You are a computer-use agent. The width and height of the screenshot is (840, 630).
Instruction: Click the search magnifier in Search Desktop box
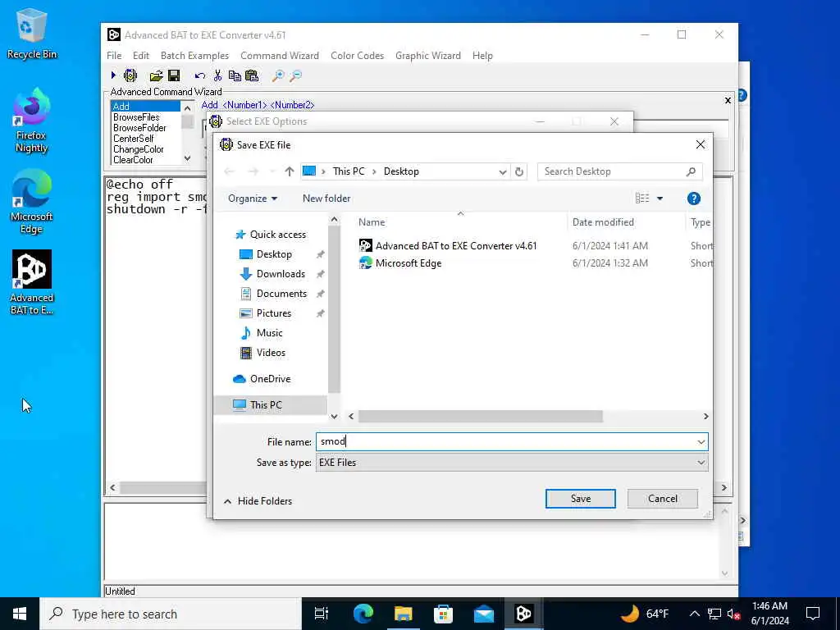[691, 171]
